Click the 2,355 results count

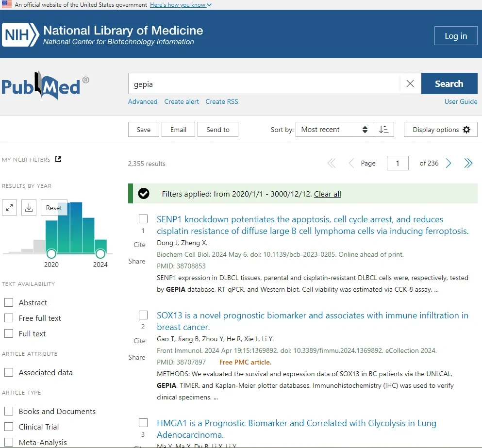coord(147,164)
